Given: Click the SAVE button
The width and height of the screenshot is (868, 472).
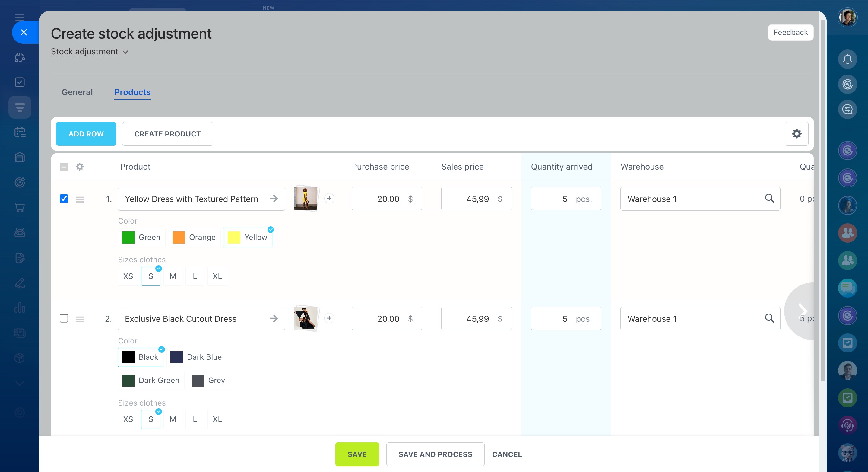Looking at the screenshot, I should click(x=357, y=454).
